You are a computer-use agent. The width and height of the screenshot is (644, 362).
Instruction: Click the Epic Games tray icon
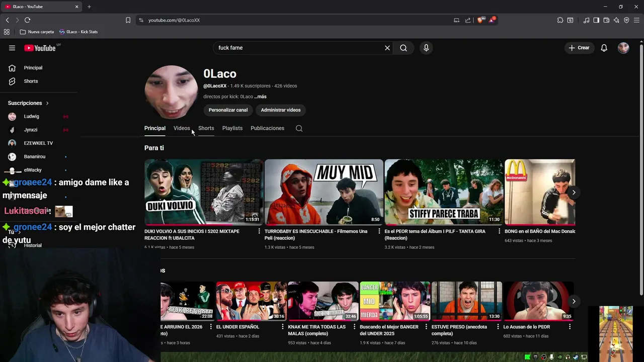click(x=535, y=357)
